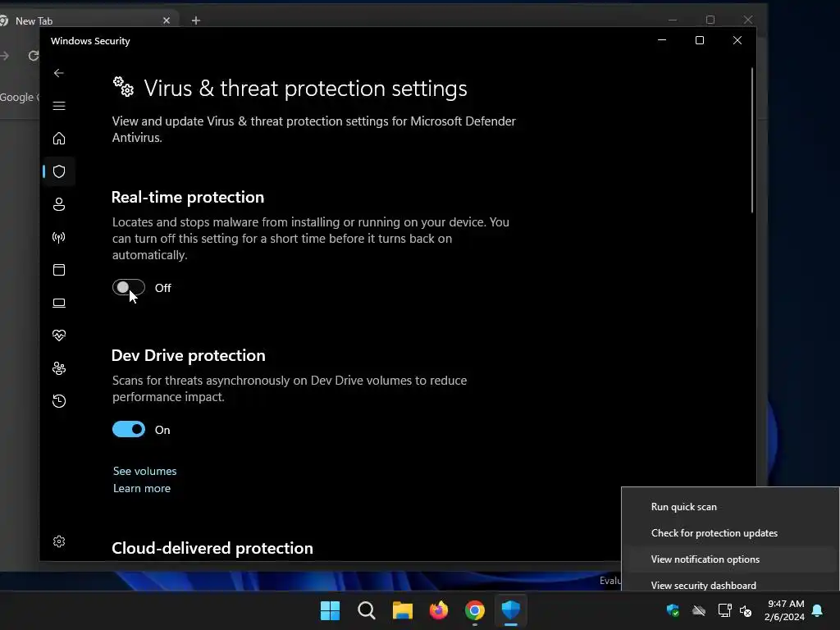
Task: Click the Windows Security vertical scrollbar
Action: tap(751, 140)
